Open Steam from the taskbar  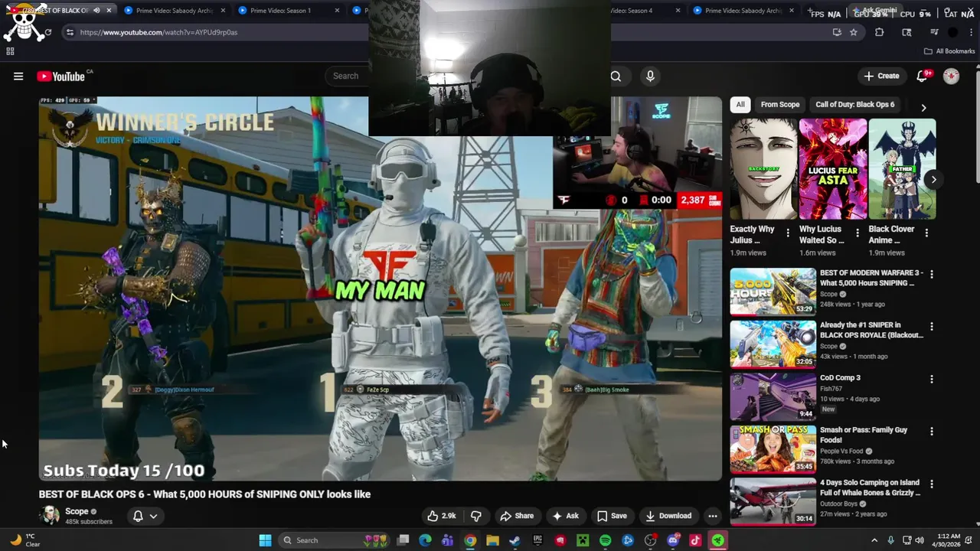pyautogui.click(x=514, y=540)
